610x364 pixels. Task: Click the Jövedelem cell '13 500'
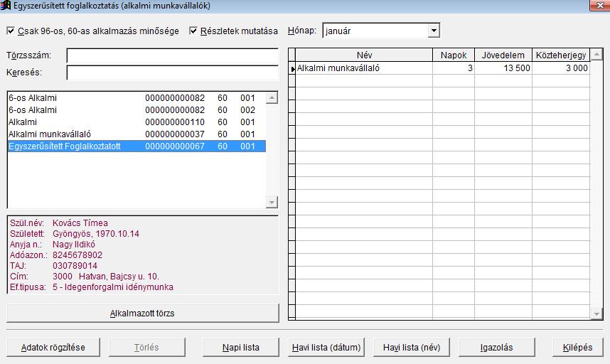pyautogui.click(x=503, y=68)
